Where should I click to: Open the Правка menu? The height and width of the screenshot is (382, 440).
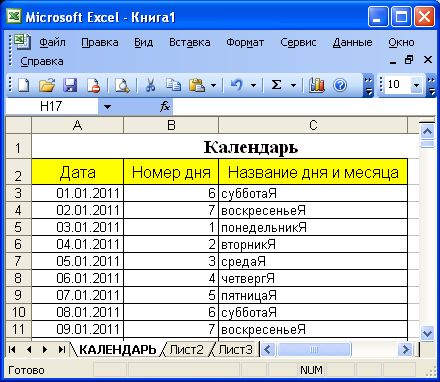[100, 42]
